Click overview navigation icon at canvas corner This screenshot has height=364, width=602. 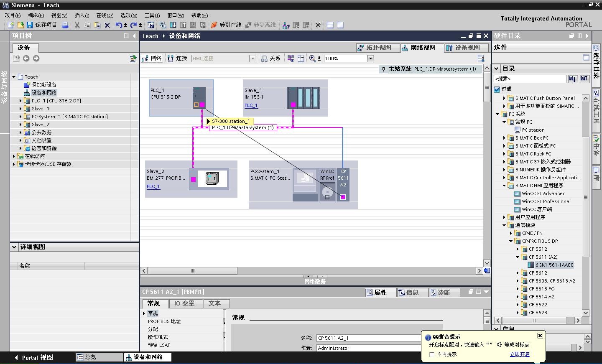coord(487,271)
